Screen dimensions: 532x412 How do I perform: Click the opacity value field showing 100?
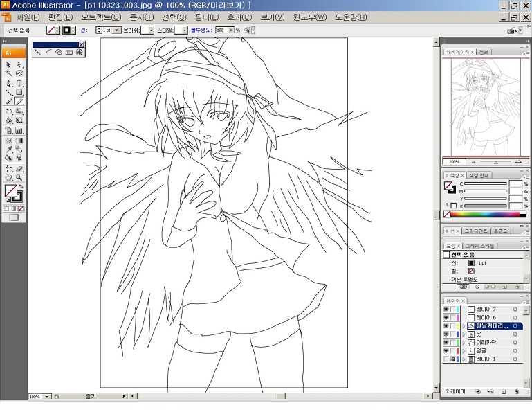221,30
